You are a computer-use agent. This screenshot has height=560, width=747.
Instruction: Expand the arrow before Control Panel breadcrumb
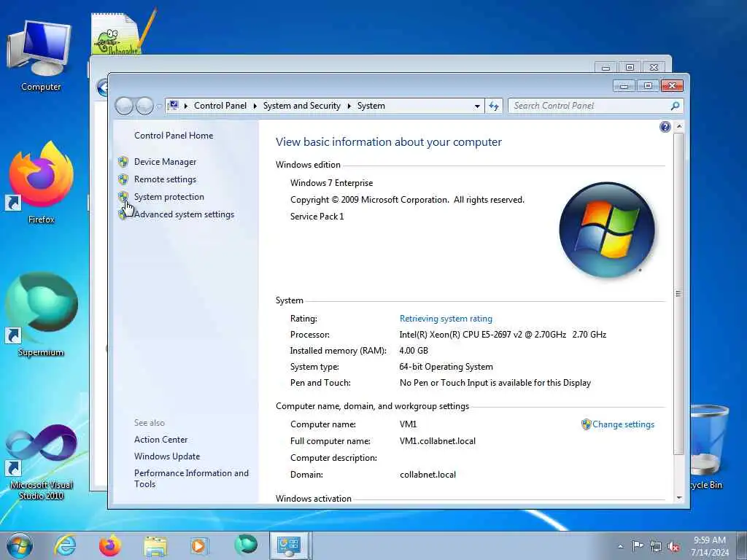click(x=186, y=106)
